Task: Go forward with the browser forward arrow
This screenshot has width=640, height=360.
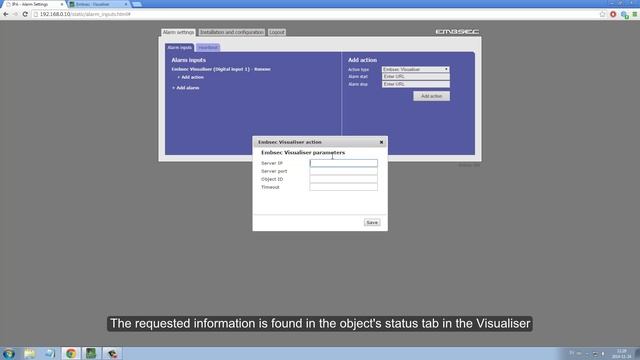Action: pos(16,14)
